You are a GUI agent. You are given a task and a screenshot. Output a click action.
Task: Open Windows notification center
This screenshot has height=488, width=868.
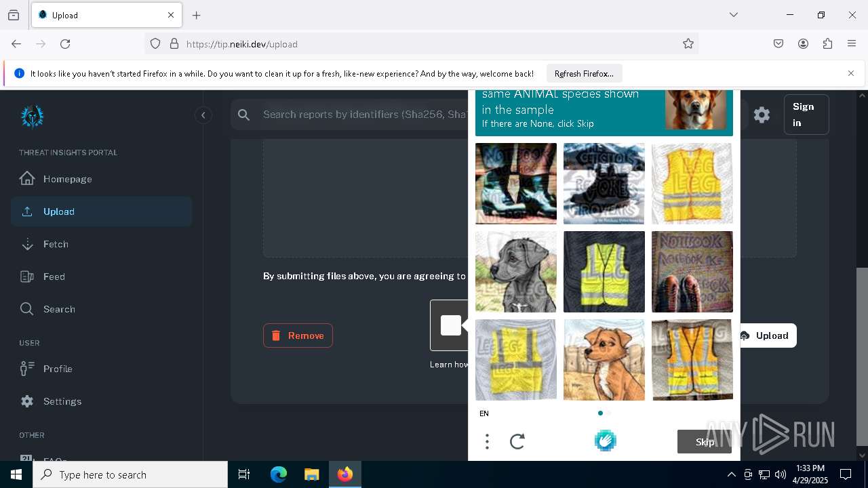[x=846, y=474]
